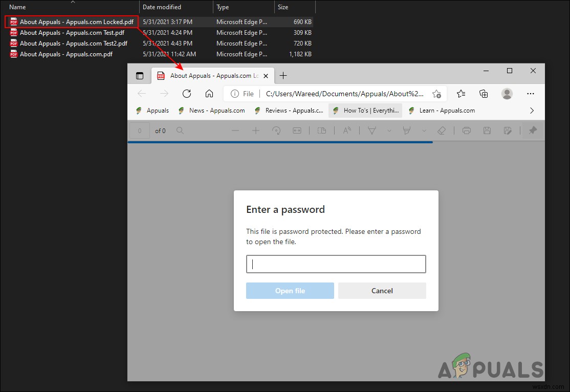Select About Appuals - Appuals.com Test2.pdf file
This screenshot has width=570, height=392.
(74, 43)
